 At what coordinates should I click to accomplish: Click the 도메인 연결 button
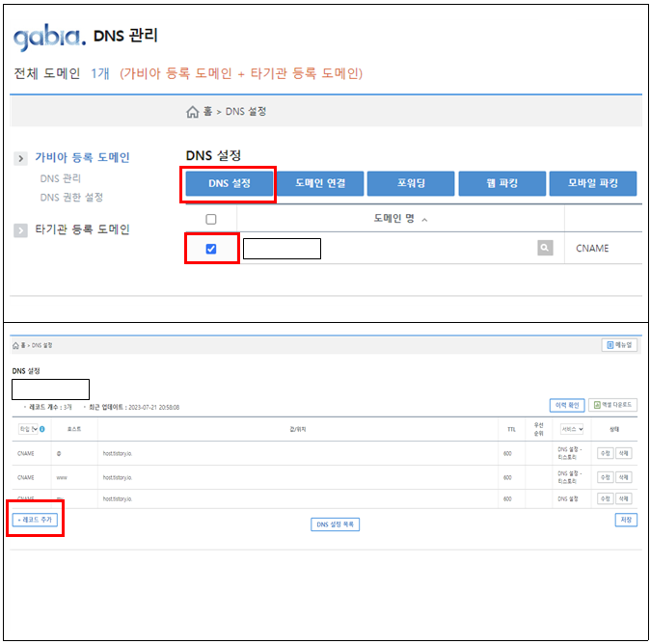point(320,183)
